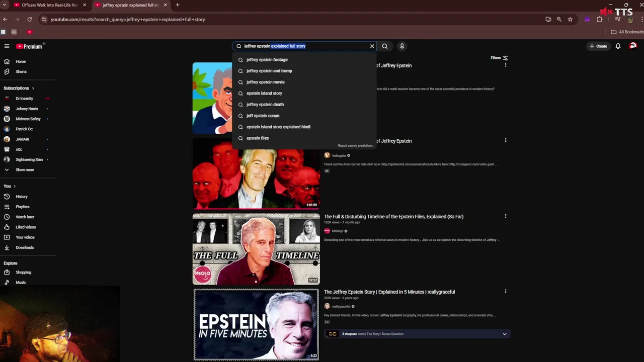Open search Filters
The image size is (644, 362).
[x=499, y=58]
